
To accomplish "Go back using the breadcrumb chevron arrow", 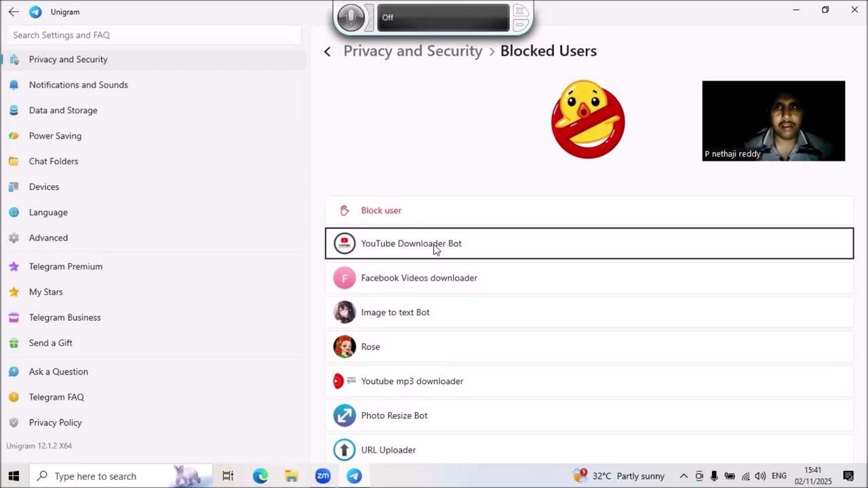I will pos(328,52).
